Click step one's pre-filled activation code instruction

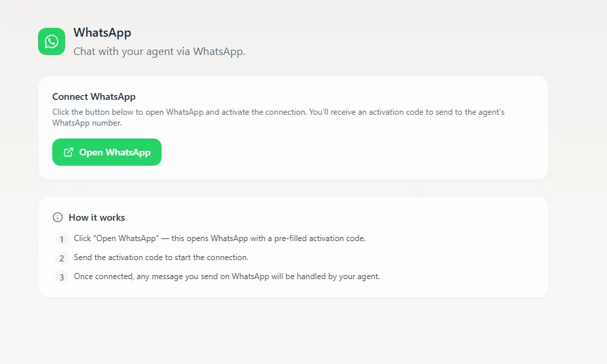(x=220, y=238)
